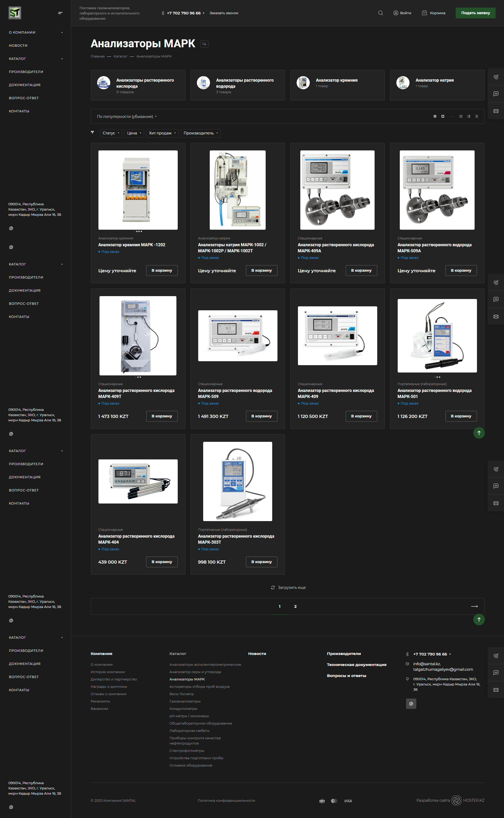The width and height of the screenshot is (504, 818).
Task: Open the Производитель filter dropdown
Action: click(201, 133)
